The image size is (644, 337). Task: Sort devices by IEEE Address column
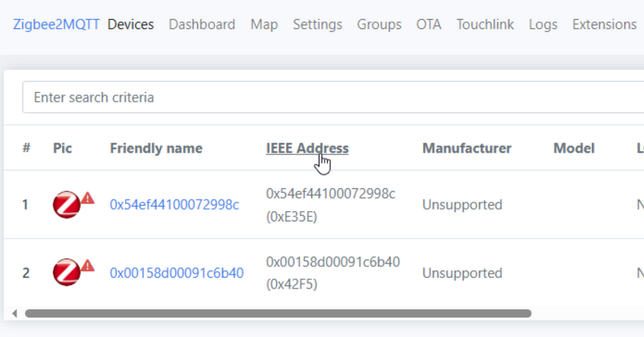point(307,149)
